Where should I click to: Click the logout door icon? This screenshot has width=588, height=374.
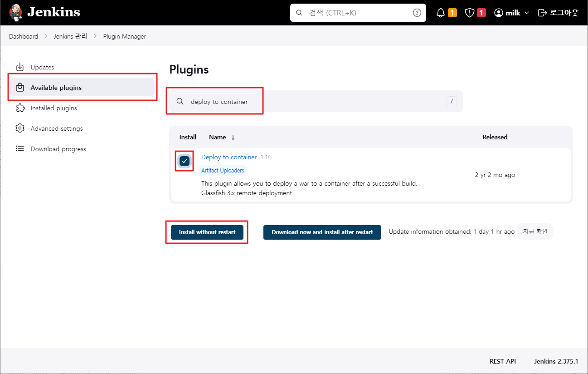542,13
